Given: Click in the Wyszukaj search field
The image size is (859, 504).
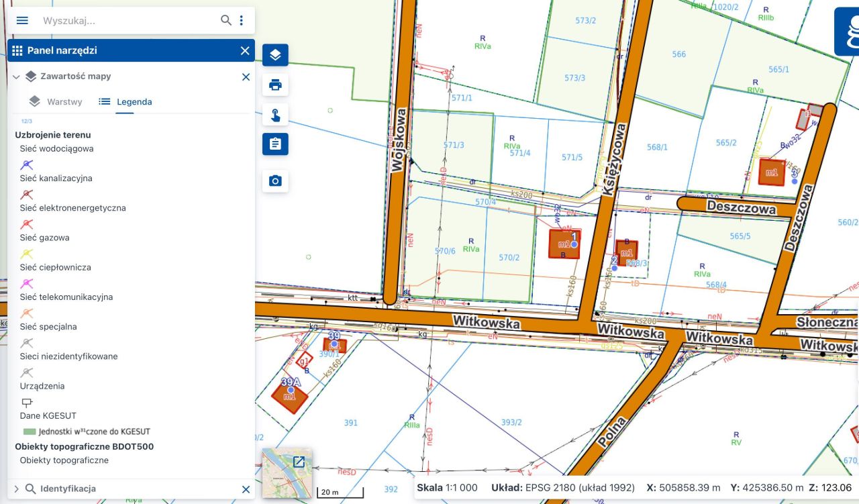Looking at the screenshot, I should (x=128, y=20).
